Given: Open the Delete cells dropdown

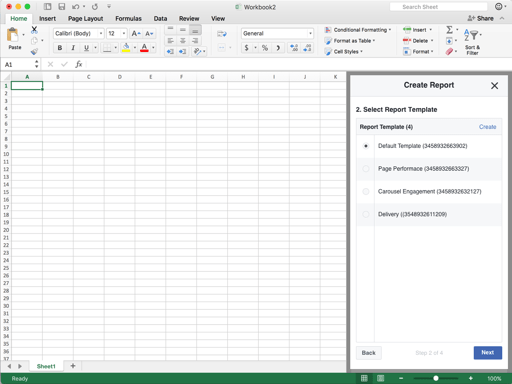Looking at the screenshot, I should (418, 41).
